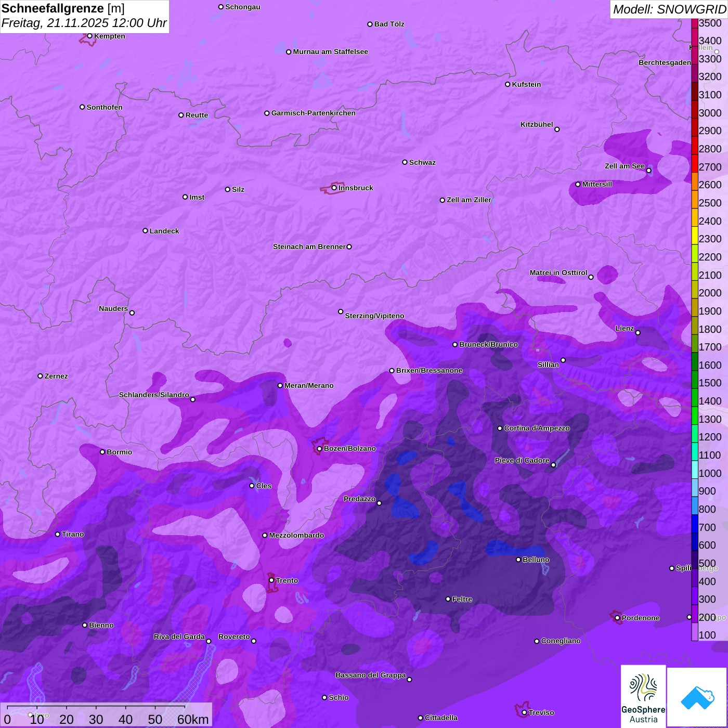This screenshot has height=728, width=728.
Task: Click the 'Tirano' town label
Action: tap(73, 534)
